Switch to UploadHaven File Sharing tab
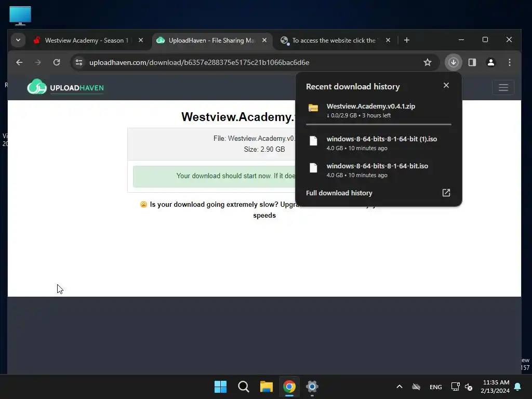The image size is (532, 399). tap(212, 41)
